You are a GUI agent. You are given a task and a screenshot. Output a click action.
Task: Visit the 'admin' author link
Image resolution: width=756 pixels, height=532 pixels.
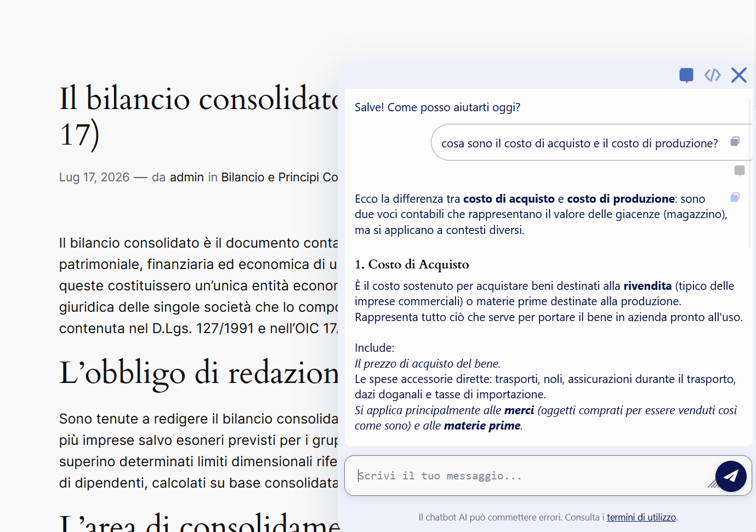(x=187, y=178)
